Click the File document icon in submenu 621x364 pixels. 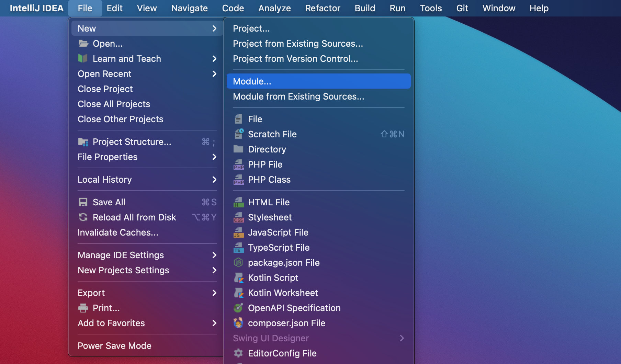coord(238,119)
